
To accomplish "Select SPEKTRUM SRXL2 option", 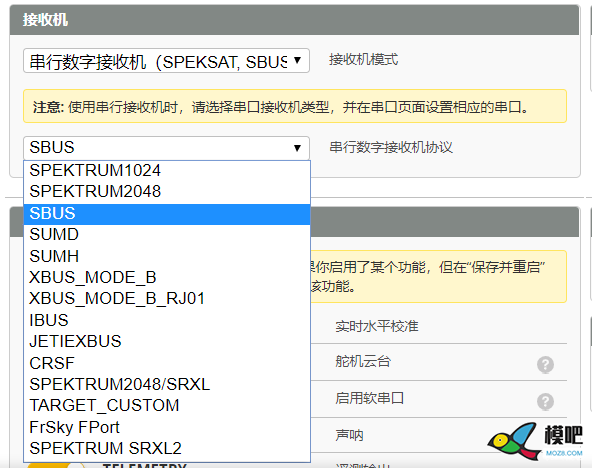I will tap(167, 449).
